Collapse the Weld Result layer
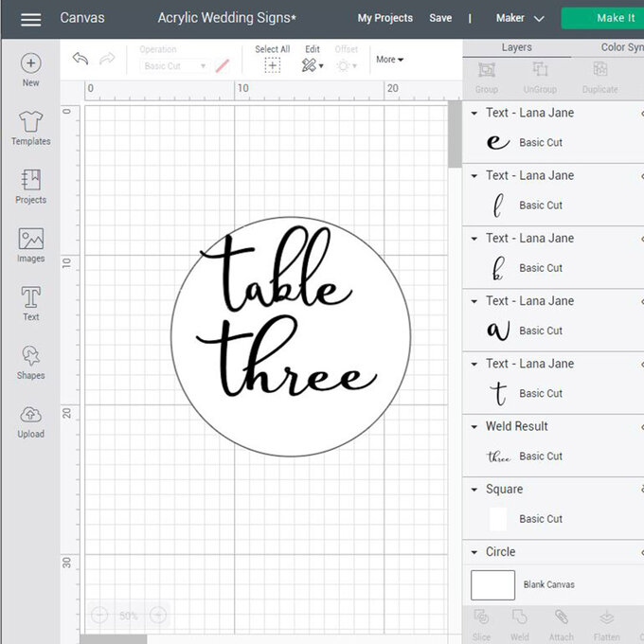This screenshot has height=644, width=644. point(474,427)
